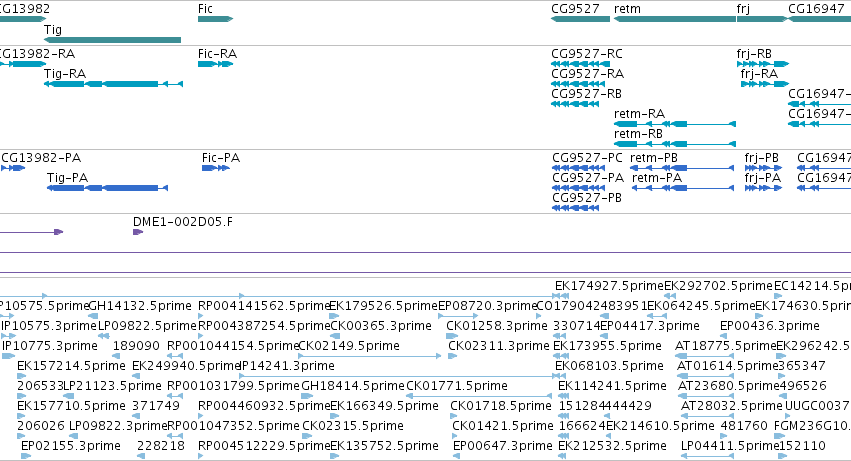
Task: Click the AT23680.5prime EST label
Action: tap(729, 386)
